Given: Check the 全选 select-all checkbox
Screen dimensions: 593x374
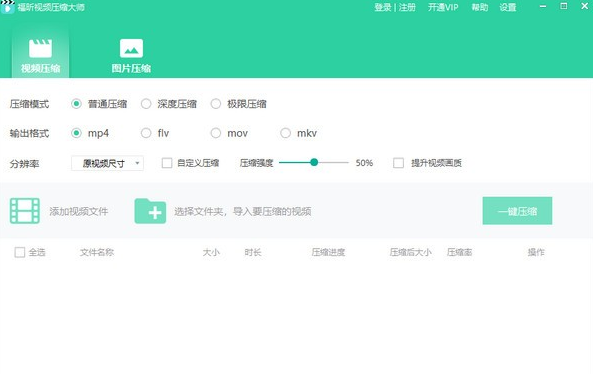Looking at the screenshot, I should (x=20, y=252).
